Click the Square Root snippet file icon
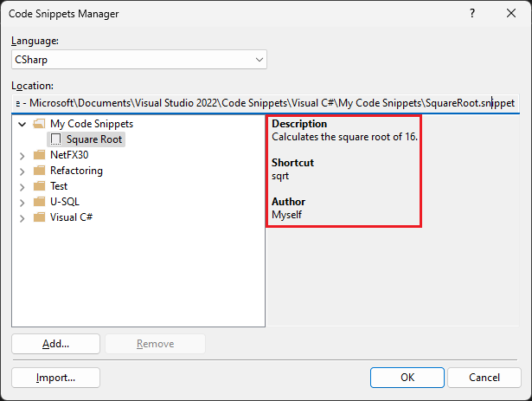The width and height of the screenshot is (532, 401). [x=56, y=139]
